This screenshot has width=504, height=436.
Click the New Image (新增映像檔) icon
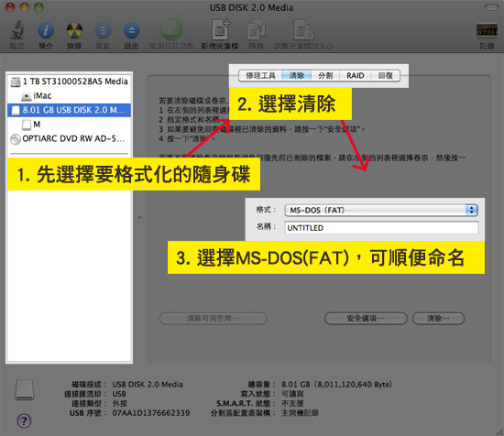coord(220,29)
